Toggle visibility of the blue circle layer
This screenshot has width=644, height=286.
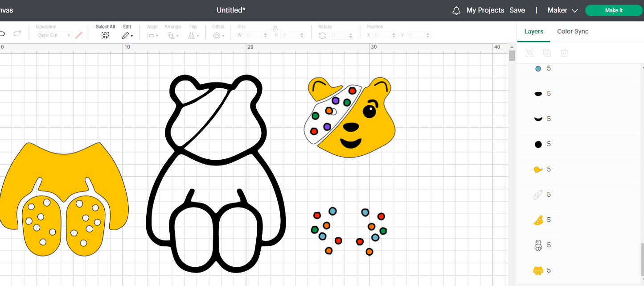pyautogui.click(x=539, y=68)
